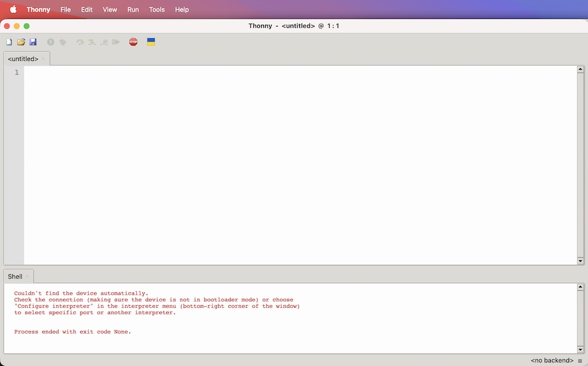Select the Shell tab

(x=15, y=277)
